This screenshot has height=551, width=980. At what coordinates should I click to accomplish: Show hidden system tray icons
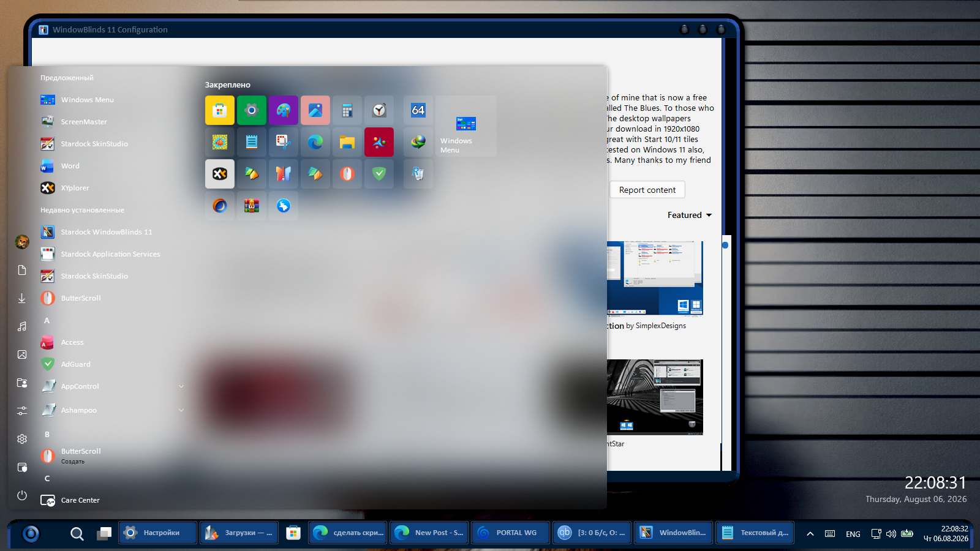810,534
